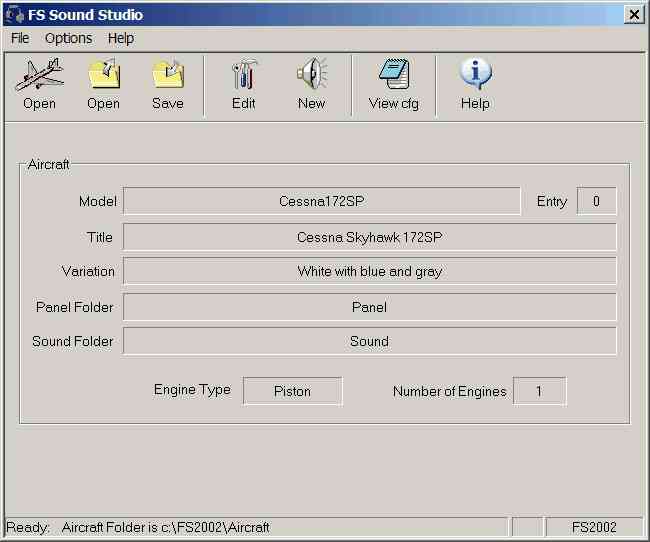Open aircraft using the airplane icon
The width and height of the screenshot is (650, 542).
click(x=39, y=84)
